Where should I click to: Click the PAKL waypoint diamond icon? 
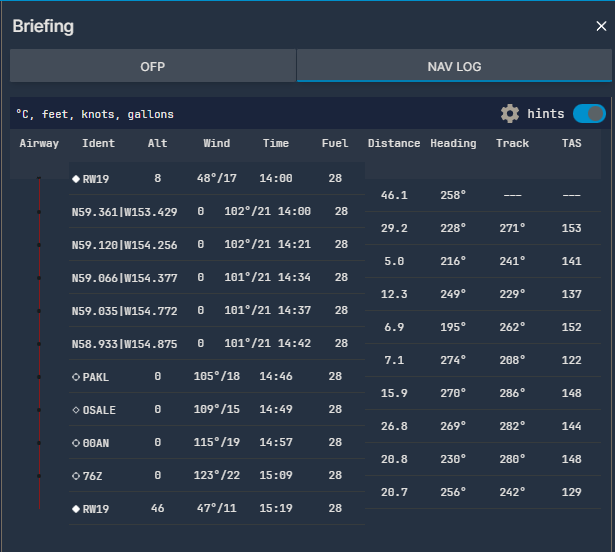point(76,377)
